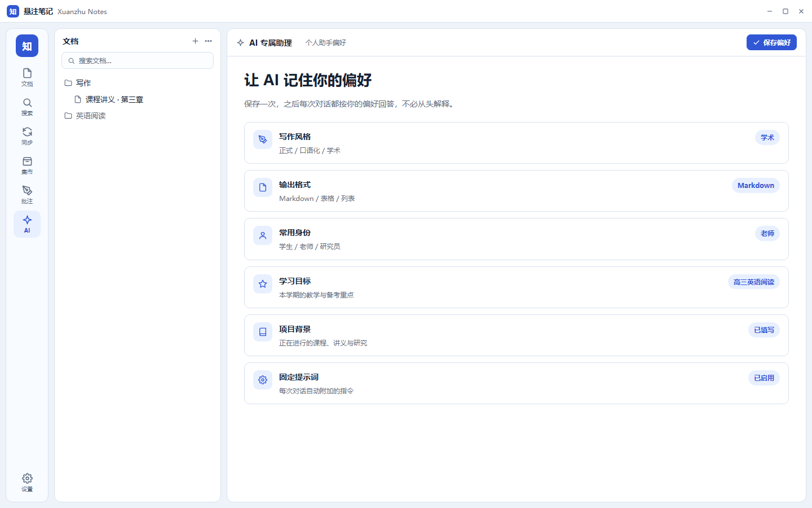Open the 老师 identity selector
Screen dimensions: 812x508
tap(767, 234)
